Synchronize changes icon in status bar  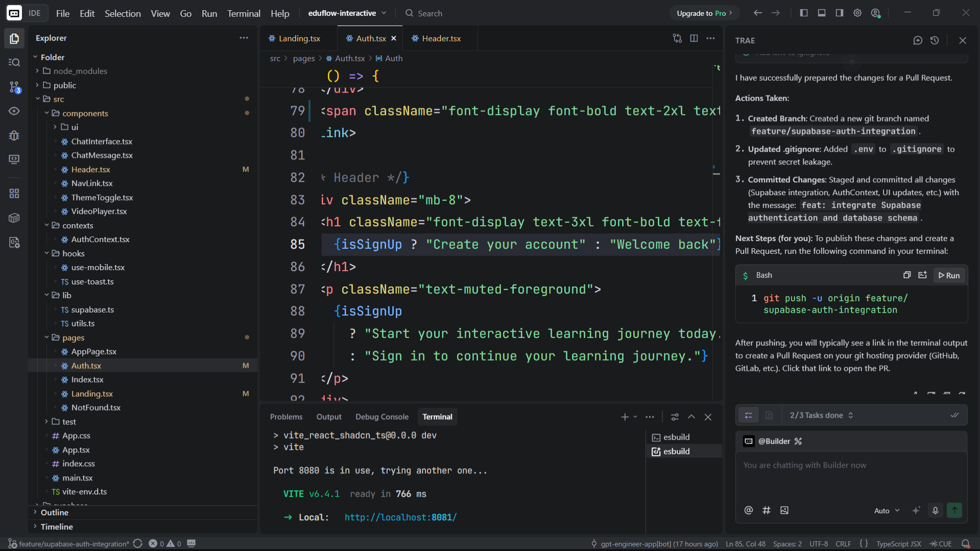pos(138,544)
